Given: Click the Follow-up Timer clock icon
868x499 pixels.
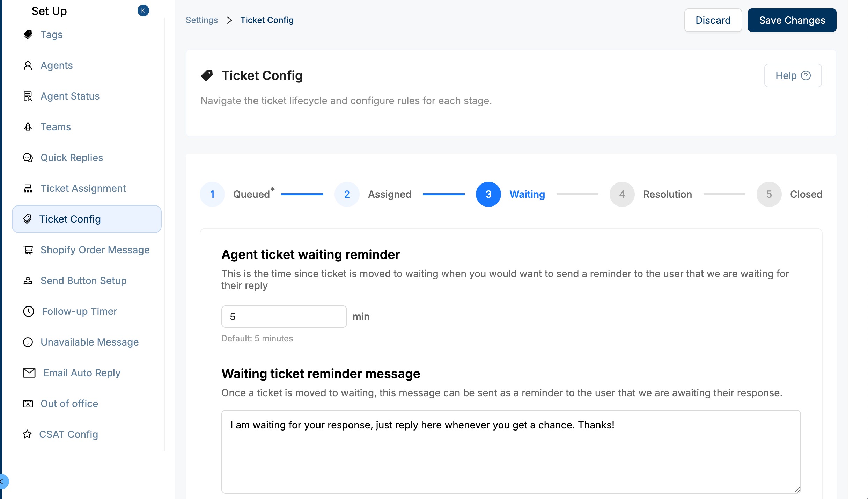Looking at the screenshot, I should (29, 311).
